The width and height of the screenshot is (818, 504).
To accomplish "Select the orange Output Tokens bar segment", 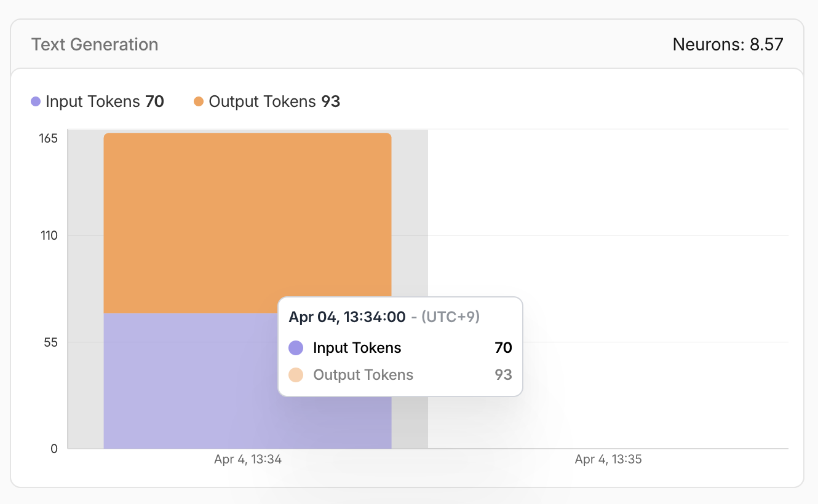I will tap(247, 222).
